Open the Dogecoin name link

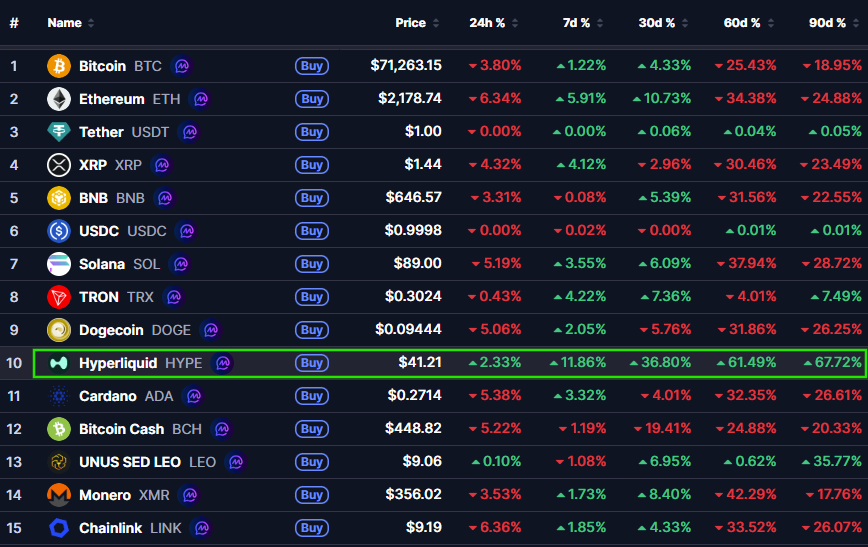(x=111, y=331)
